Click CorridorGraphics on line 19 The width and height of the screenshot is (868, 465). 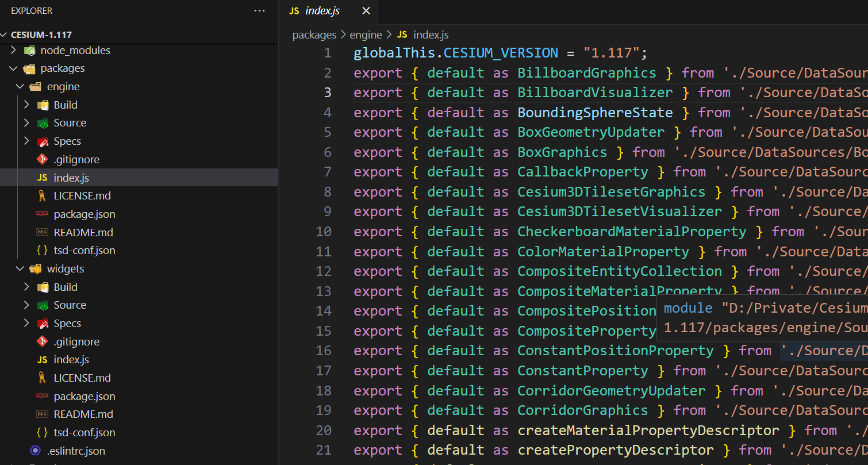point(583,410)
